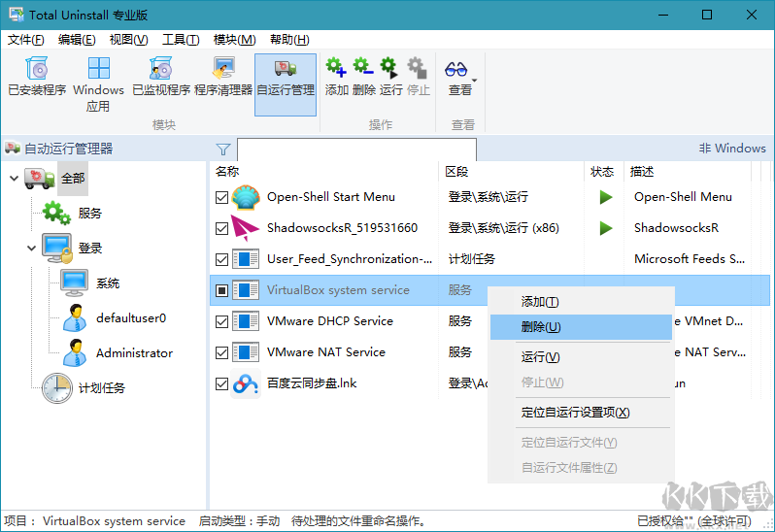Uncheck the Open-Shell Start Menu checkbox

222,198
